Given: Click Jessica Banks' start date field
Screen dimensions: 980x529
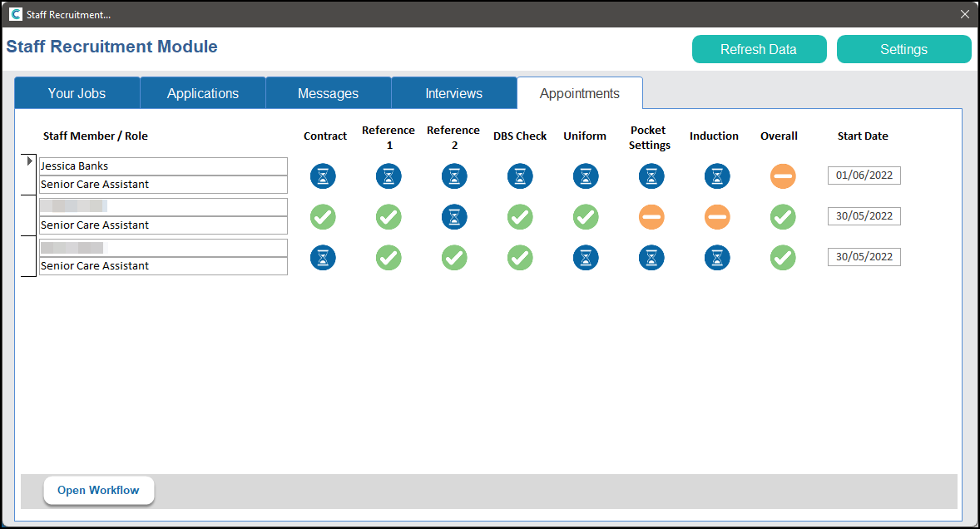Looking at the screenshot, I should coord(864,176).
